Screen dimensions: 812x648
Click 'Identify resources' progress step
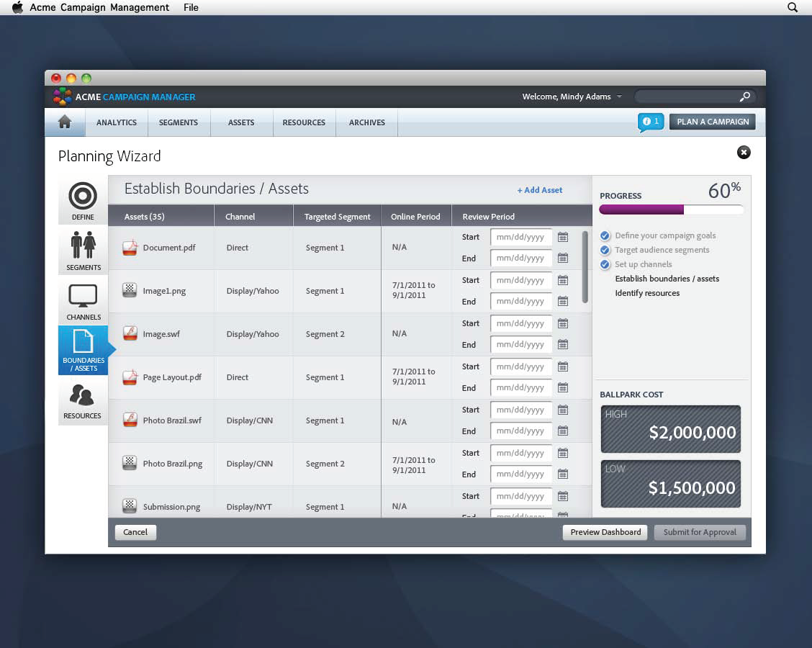[x=647, y=293]
